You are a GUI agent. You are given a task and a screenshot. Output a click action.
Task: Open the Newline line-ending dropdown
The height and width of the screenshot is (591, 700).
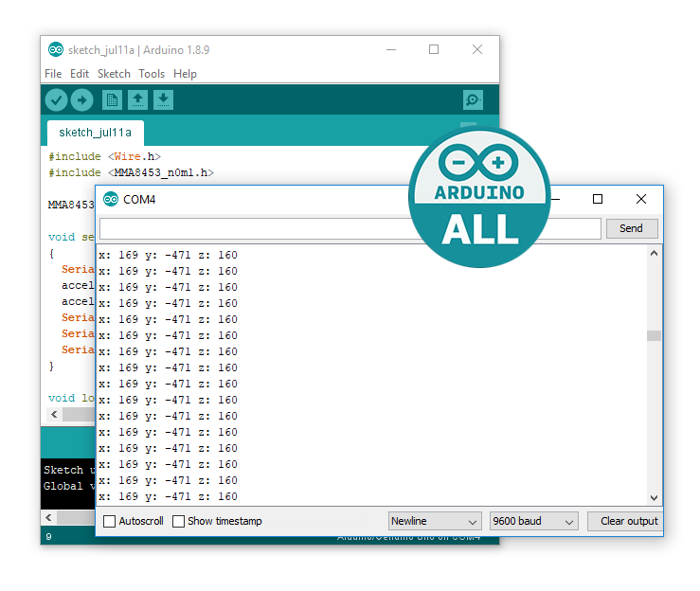tap(435, 521)
